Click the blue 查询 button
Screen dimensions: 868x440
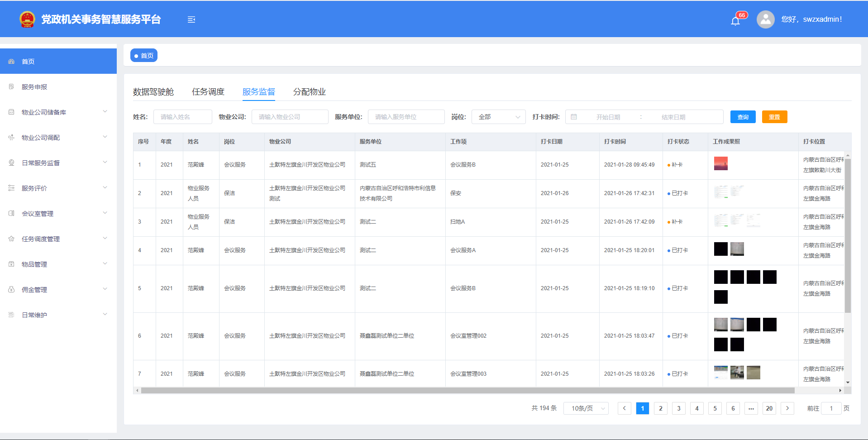[743, 117]
